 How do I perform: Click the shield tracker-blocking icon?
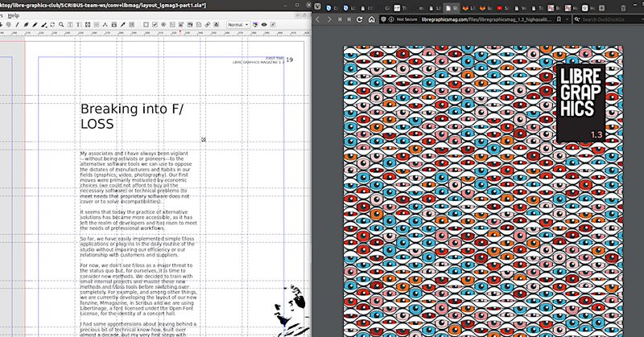point(383,19)
